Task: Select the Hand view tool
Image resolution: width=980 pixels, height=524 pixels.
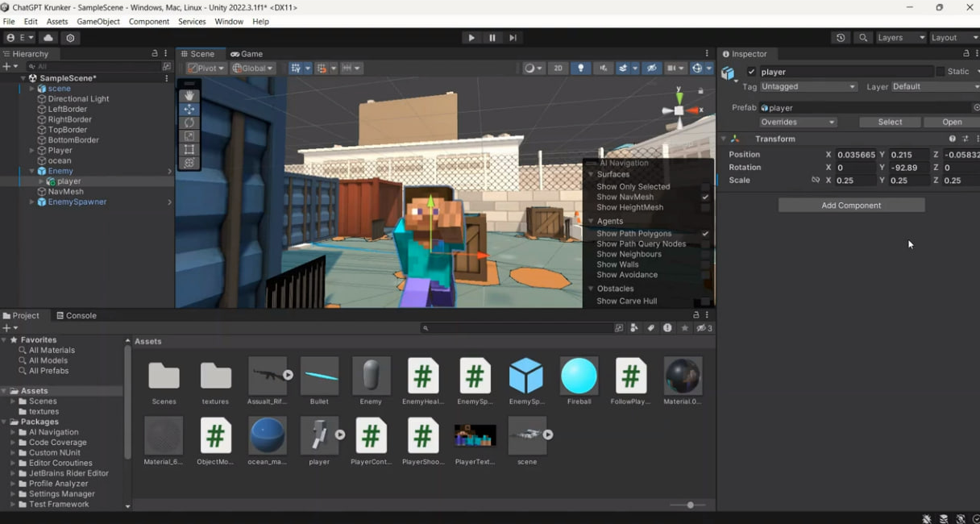Action: [x=189, y=96]
